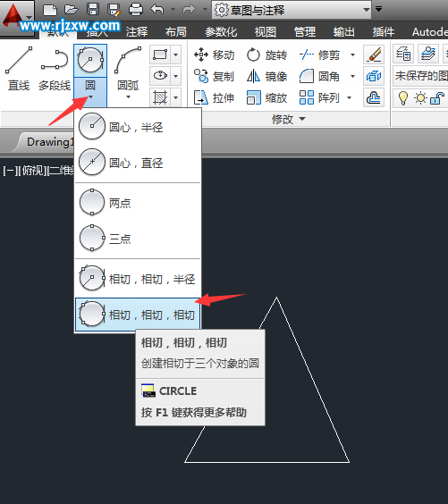Toggle layer on/off with lightbulb icon

tap(402, 97)
